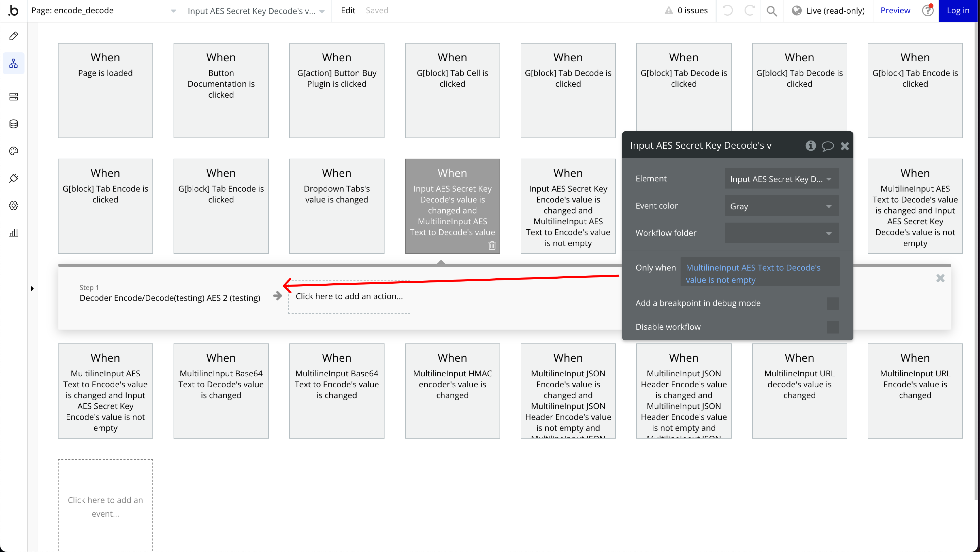
Task: Check the Disable workflow checkbox
Action: click(832, 327)
